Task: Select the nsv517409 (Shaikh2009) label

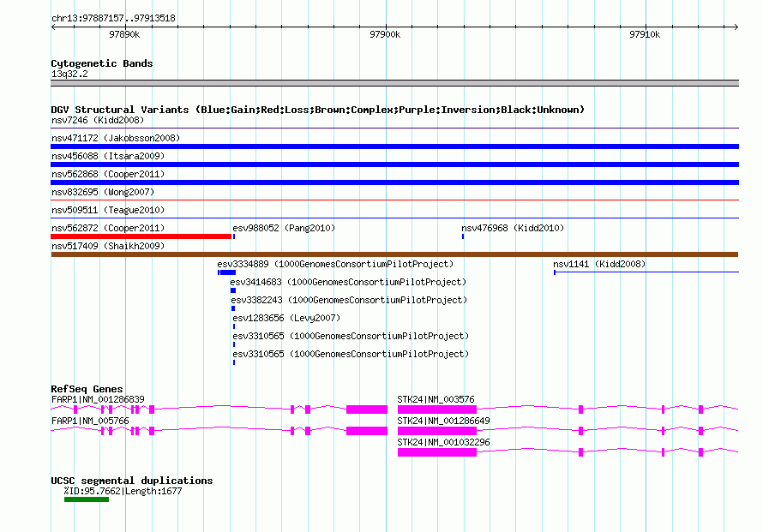Action: (x=107, y=246)
